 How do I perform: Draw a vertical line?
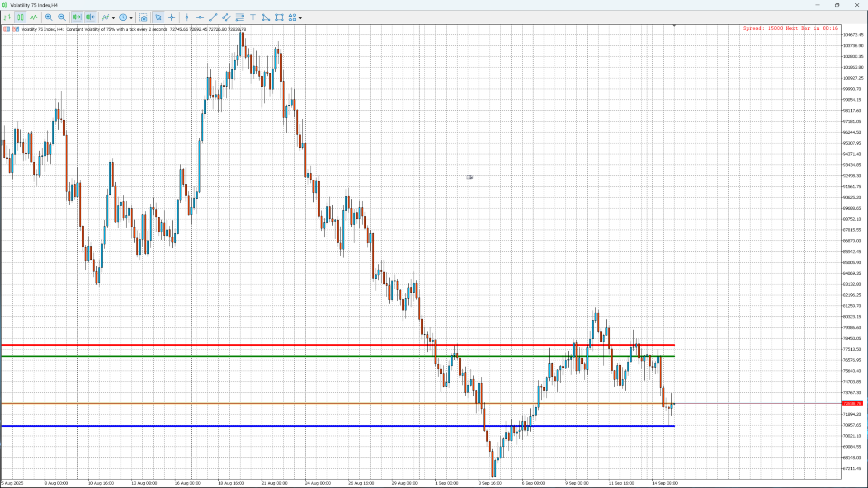(187, 18)
